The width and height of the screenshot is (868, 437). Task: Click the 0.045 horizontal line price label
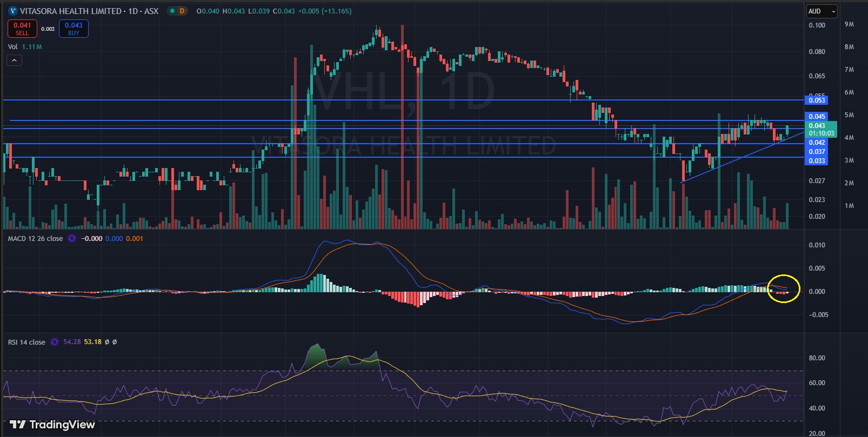point(817,116)
